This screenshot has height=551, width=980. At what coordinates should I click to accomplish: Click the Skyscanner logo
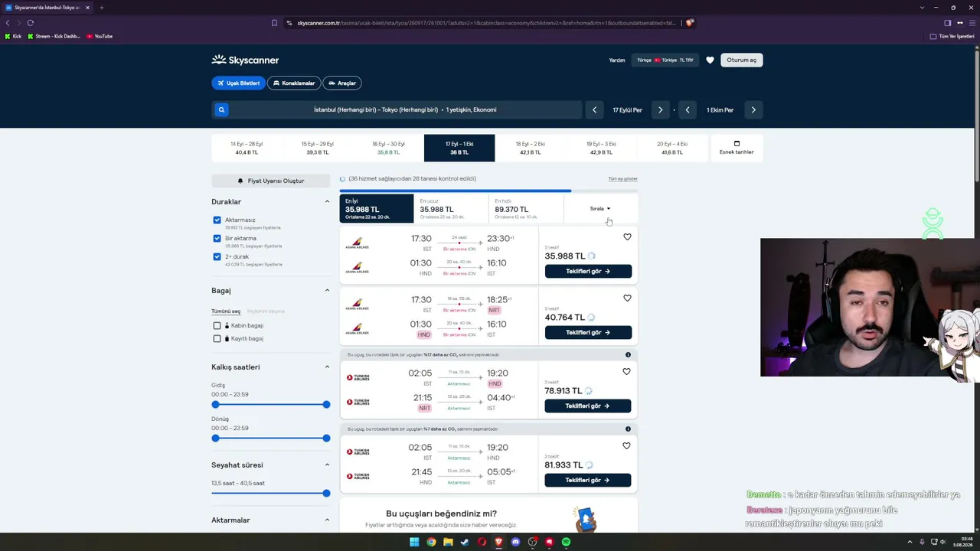[x=245, y=60]
